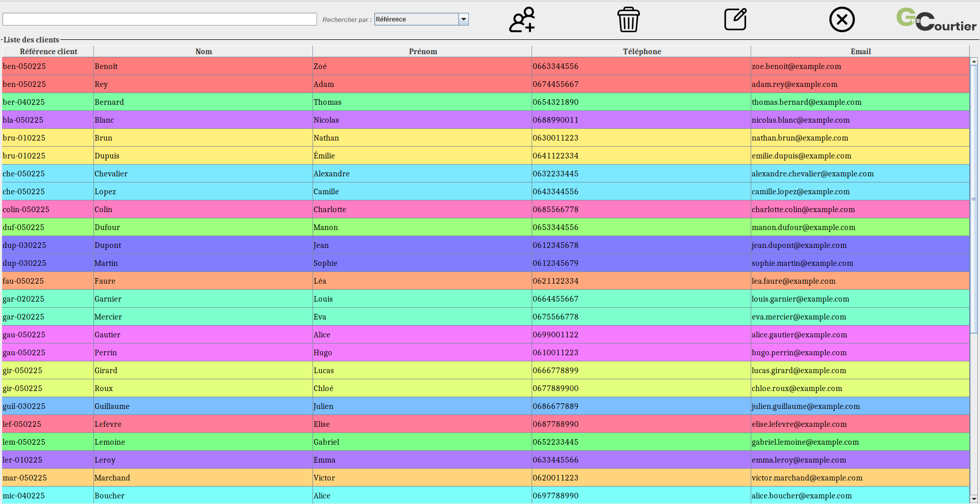Click the trash can delete icon

(x=628, y=20)
